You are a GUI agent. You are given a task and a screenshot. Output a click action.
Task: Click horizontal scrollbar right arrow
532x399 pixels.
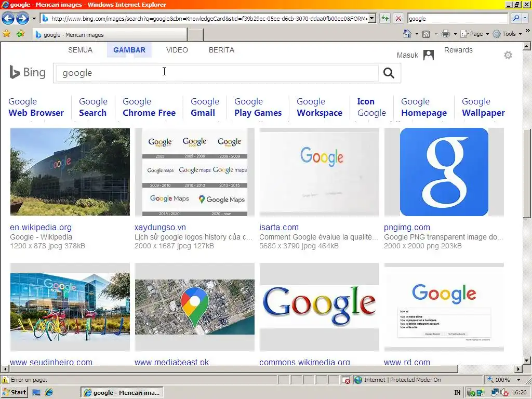point(518,368)
